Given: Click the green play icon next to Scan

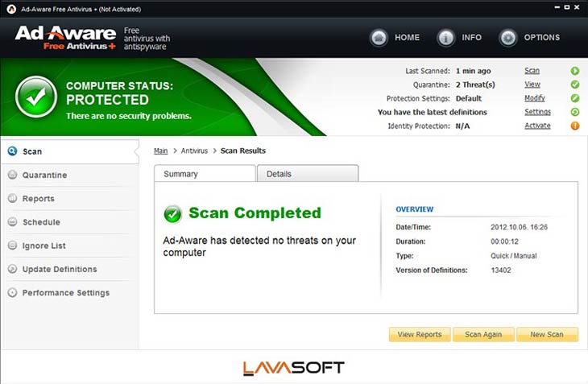Looking at the screenshot, I should [x=574, y=71].
